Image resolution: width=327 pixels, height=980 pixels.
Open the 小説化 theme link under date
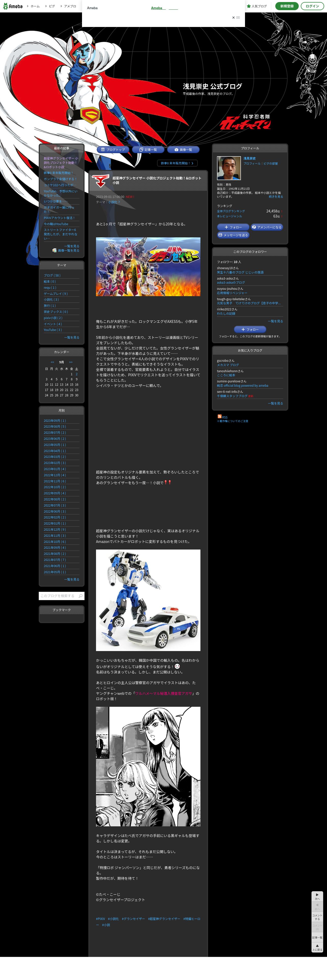tap(114, 202)
